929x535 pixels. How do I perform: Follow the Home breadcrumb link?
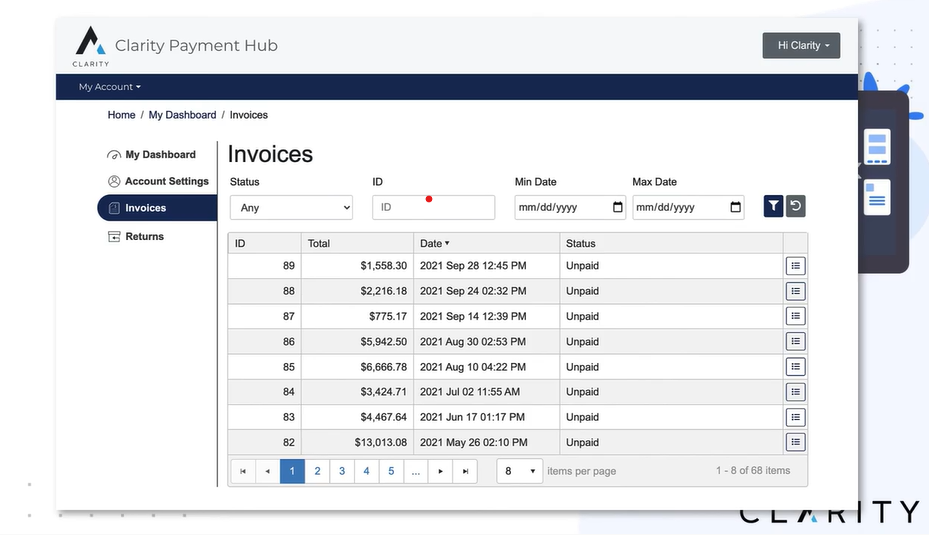pyautogui.click(x=121, y=115)
